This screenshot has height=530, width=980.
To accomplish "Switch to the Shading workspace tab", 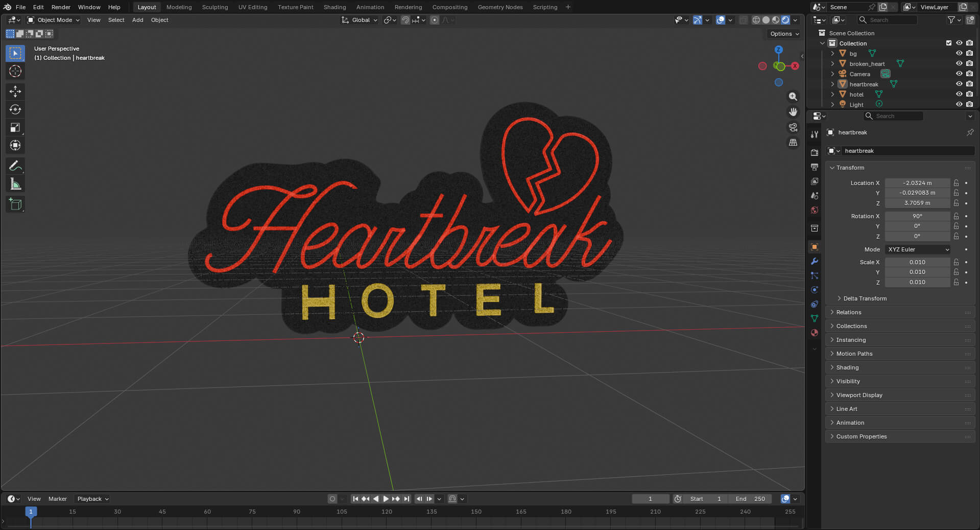I will click(x=334, y=7).
